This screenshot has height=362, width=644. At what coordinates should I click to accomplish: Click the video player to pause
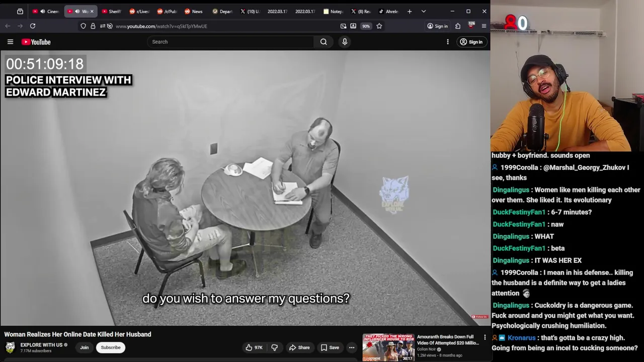[245, 189]
